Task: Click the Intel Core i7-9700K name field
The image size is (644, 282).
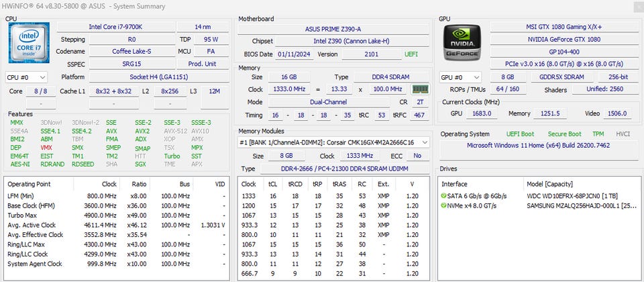Action: [115, 27]
